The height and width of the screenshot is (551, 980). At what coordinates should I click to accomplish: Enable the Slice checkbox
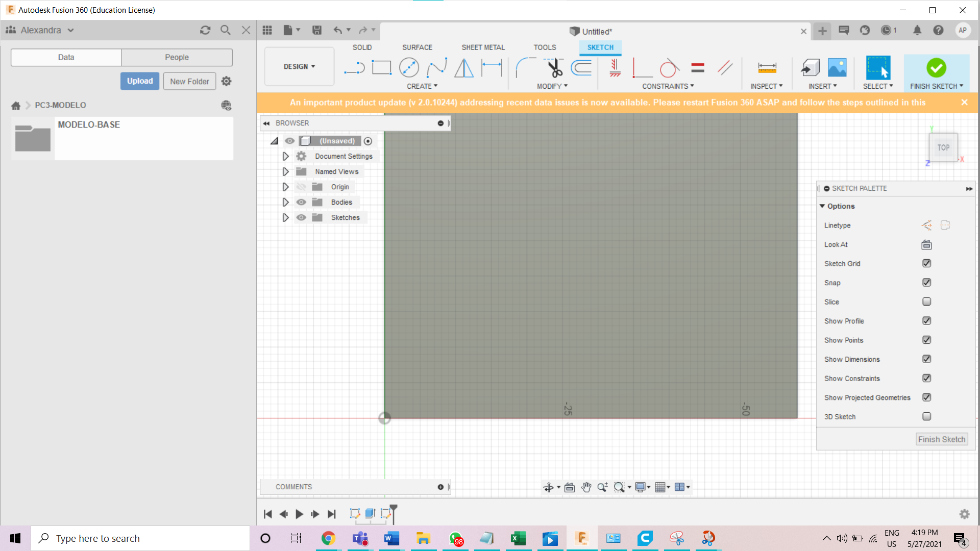click(926, 302)
